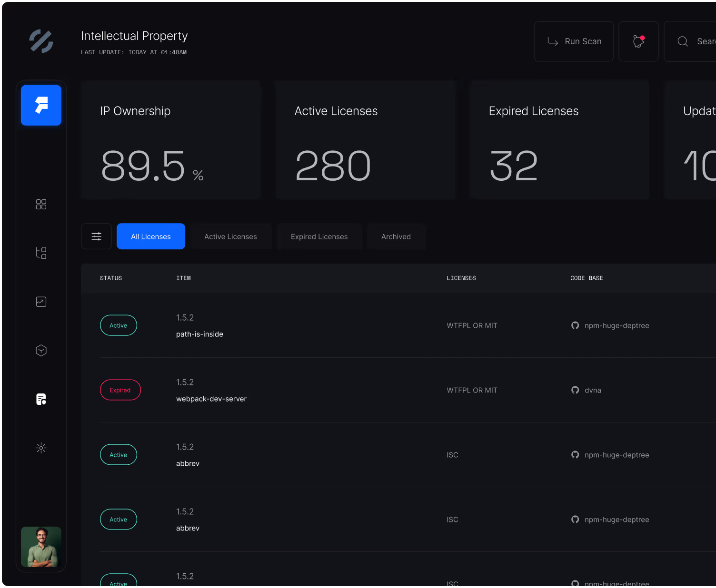Image resolution: width=716 pixels, height=588 pixels.
Task: Open the dashboard grid icon in sidebar
Action: tap(41, 204)
